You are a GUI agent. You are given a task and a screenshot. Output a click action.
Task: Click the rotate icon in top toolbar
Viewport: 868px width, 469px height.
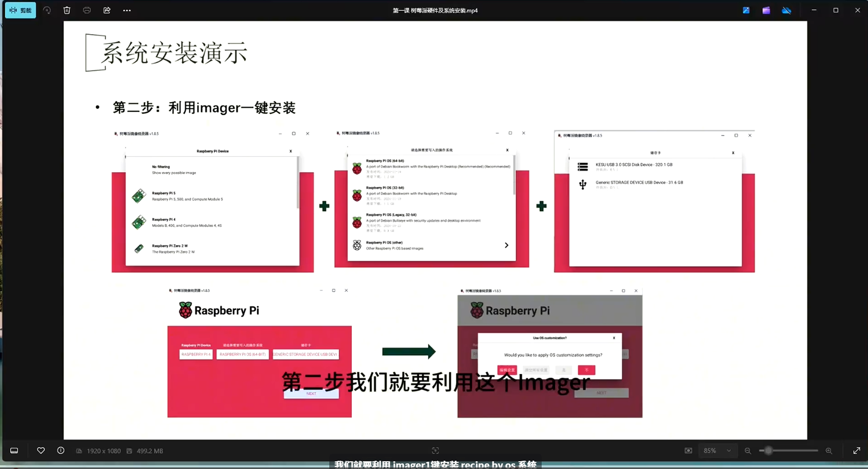pyautogui.click(x=47, y=10)
